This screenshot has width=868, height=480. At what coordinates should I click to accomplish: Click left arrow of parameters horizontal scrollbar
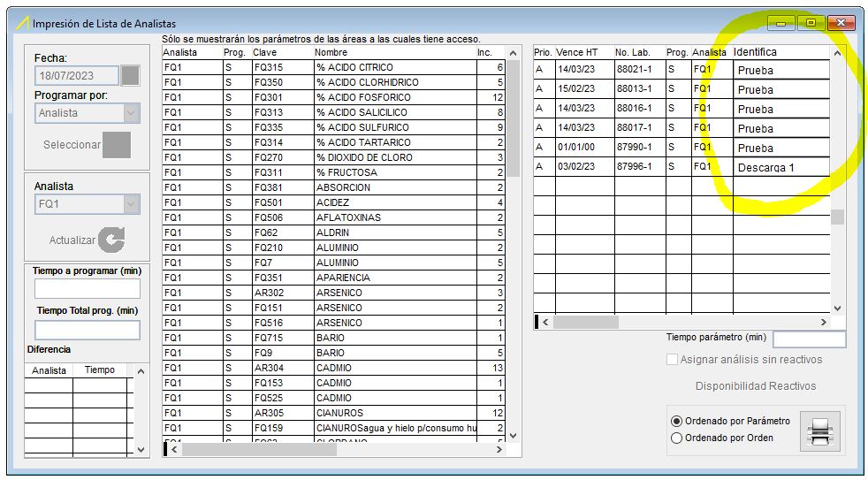tap(174, 450)
